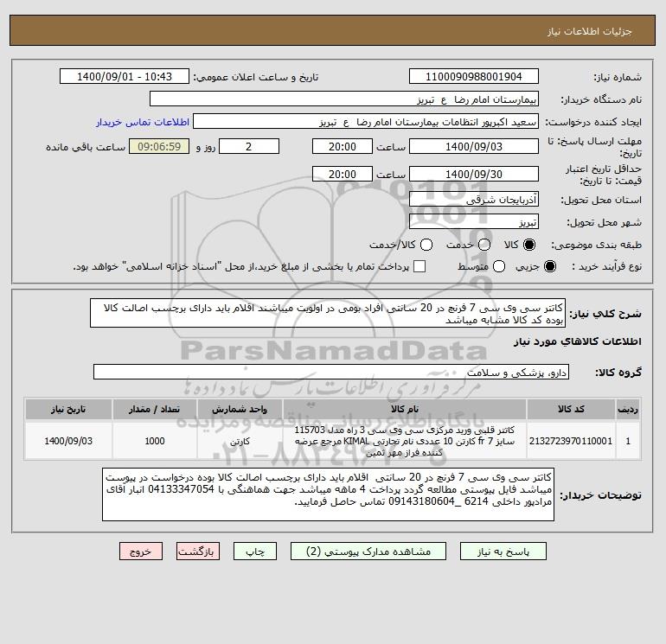Click the announcement date field 1400/09/01 - 10:43
Image resolution: width=666 pixels, height=644 pixels.
click(124, 77)
